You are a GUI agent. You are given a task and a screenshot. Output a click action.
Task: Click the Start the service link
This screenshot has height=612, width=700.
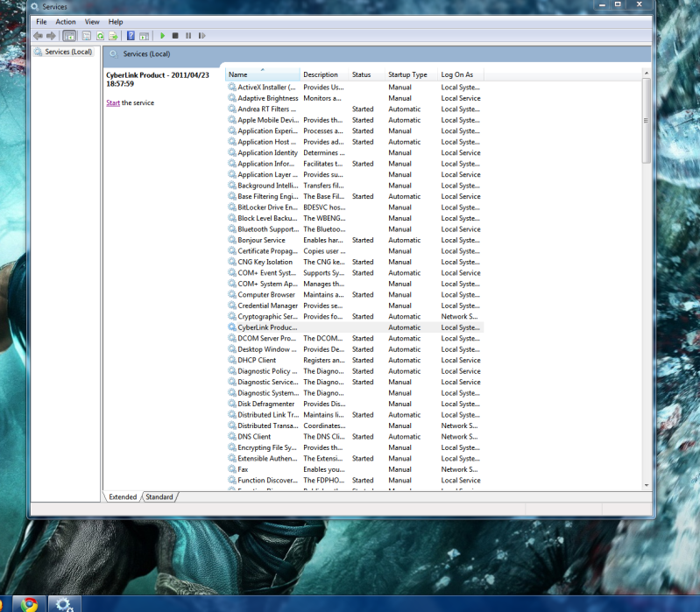pos(113,103)
